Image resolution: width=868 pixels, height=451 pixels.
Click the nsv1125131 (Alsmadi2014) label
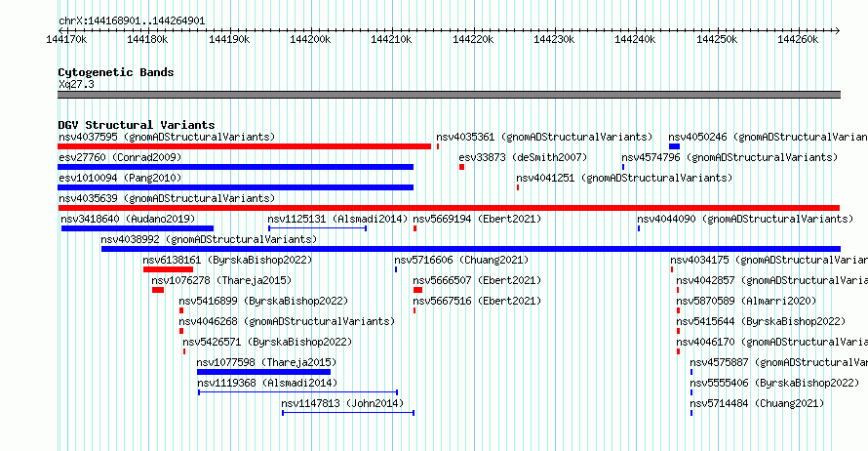(337, 219)
